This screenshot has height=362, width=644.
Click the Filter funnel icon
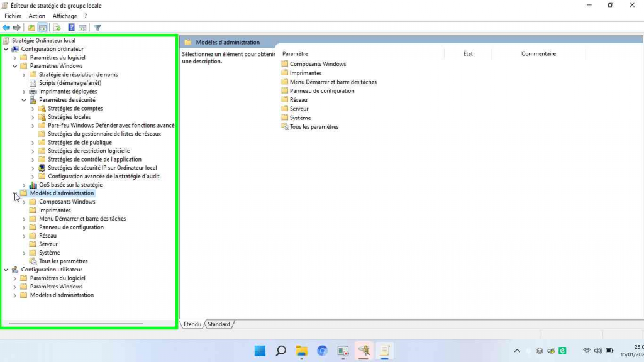(x=97, y=28)
